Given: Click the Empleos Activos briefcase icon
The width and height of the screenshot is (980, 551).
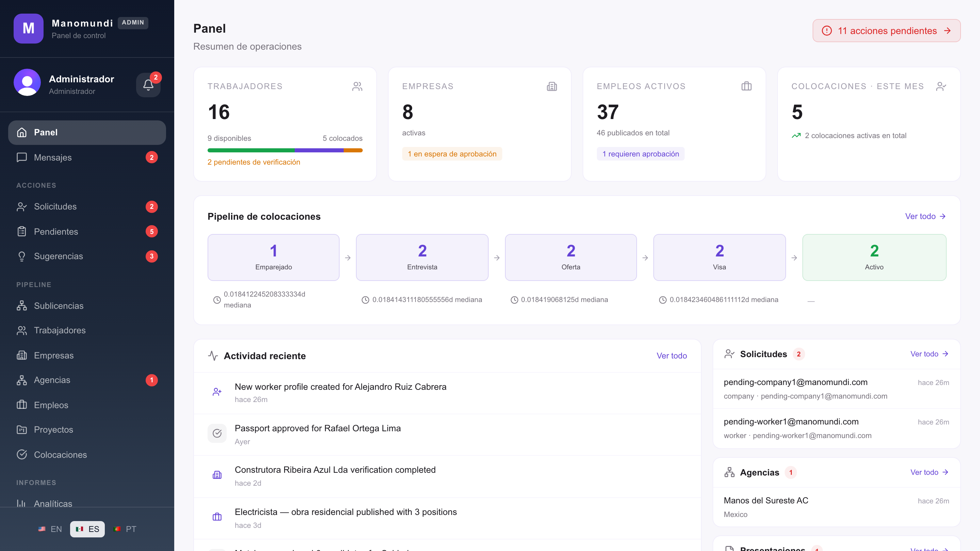Looking at the screenshot, I should click(x=747, y=86).
